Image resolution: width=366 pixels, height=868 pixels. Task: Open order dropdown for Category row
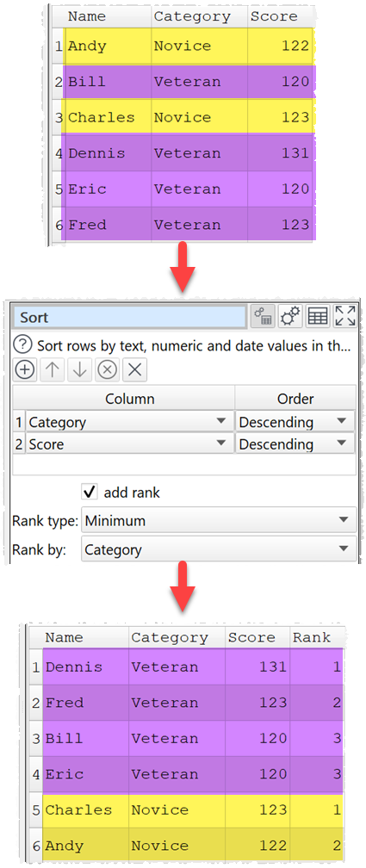click(295, 422)
